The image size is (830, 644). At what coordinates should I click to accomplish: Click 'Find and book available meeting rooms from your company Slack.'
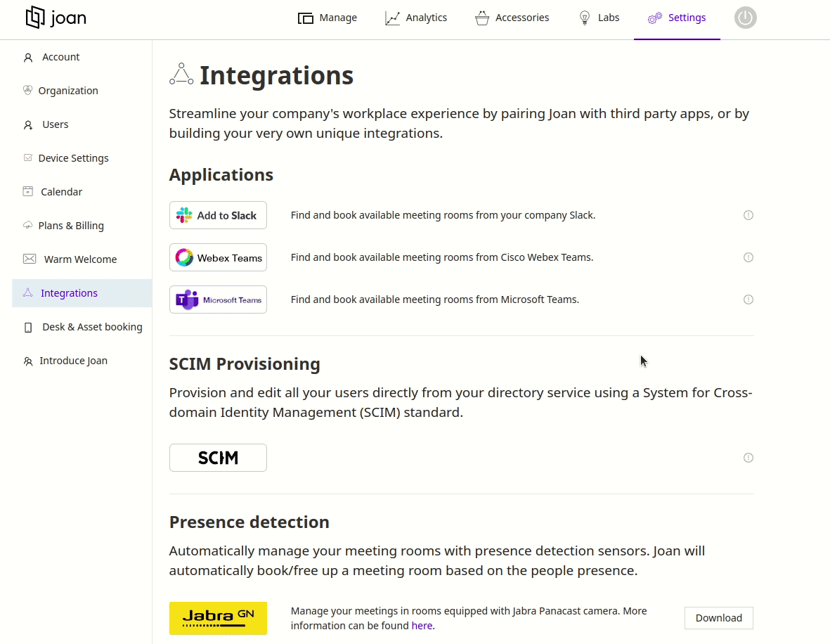click(443, 215)
